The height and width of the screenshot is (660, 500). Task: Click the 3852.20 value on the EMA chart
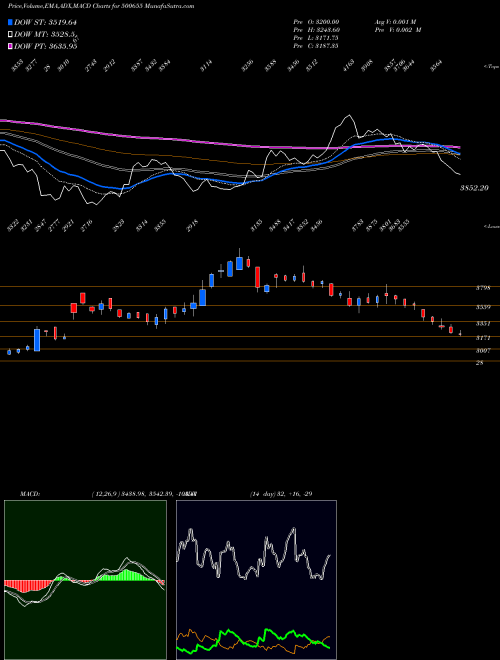tap(474, 188)
